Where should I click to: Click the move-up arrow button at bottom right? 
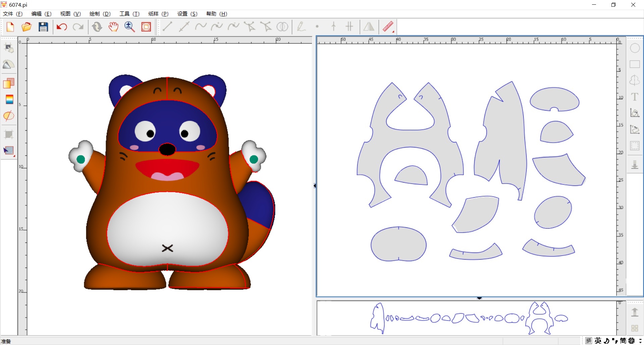coord(635,312)
